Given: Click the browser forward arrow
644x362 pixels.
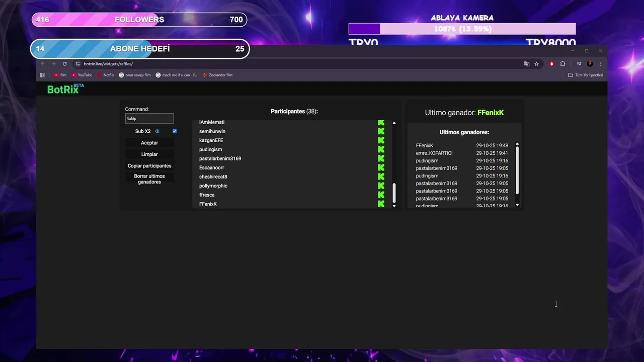Looking at the screenshot, I should point(54,64).
